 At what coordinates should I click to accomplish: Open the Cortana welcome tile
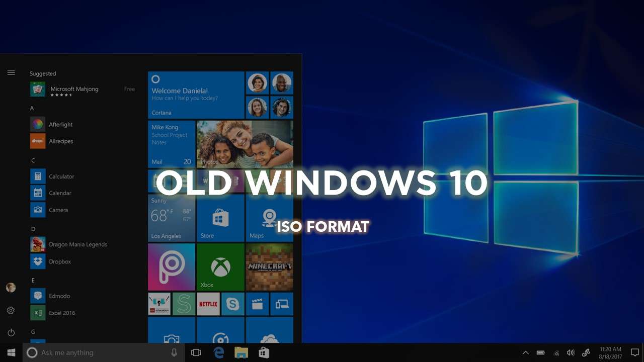click(x=196, y=95)
